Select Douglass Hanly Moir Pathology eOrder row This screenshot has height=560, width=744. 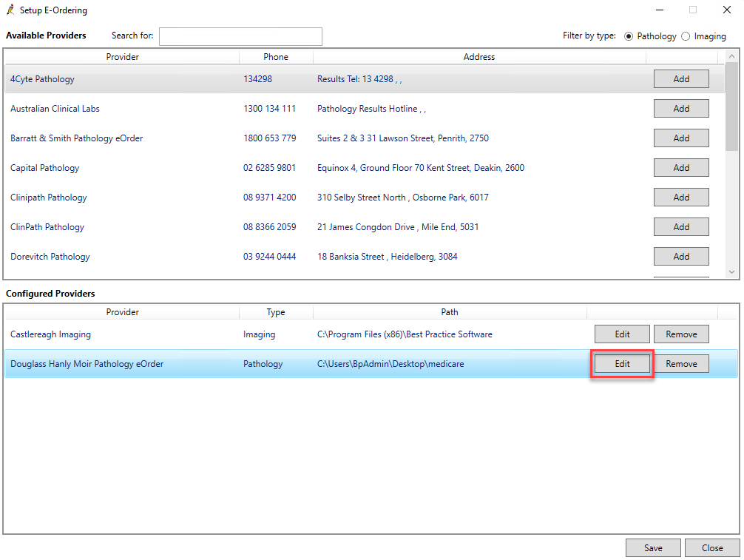[x=371, y=363]
